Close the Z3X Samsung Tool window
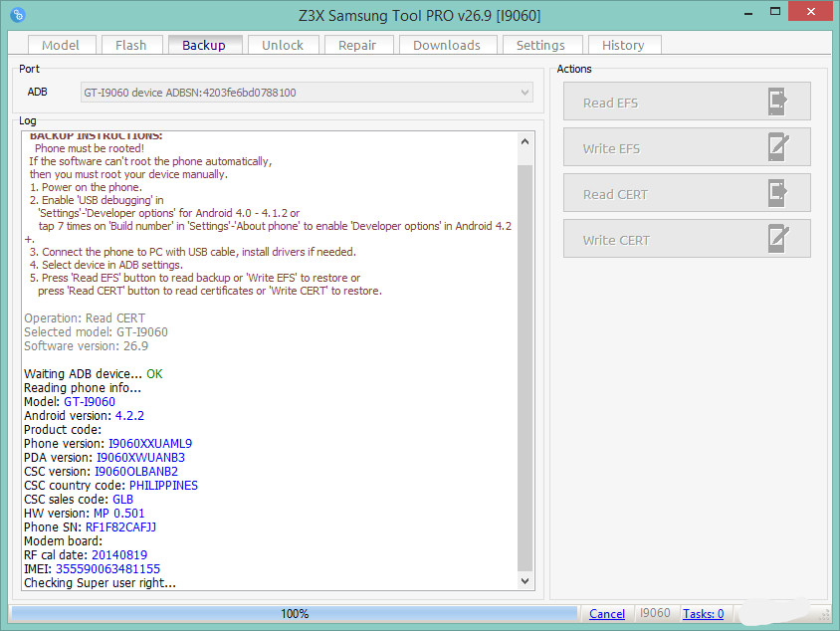 (x=810, y=11)
